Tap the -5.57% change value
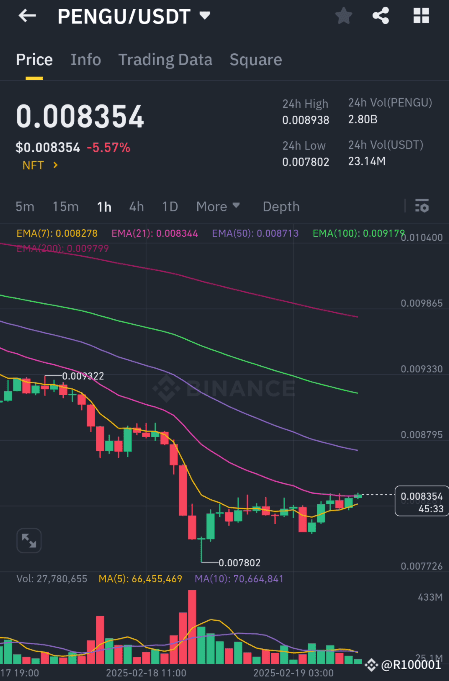 click(109, 148)
